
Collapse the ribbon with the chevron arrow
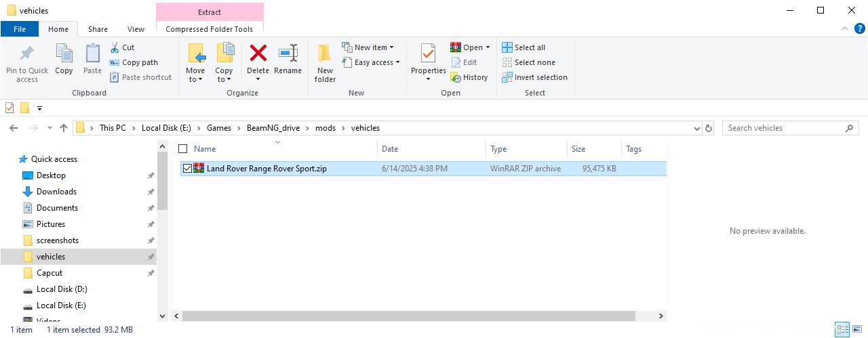(844, 29)
